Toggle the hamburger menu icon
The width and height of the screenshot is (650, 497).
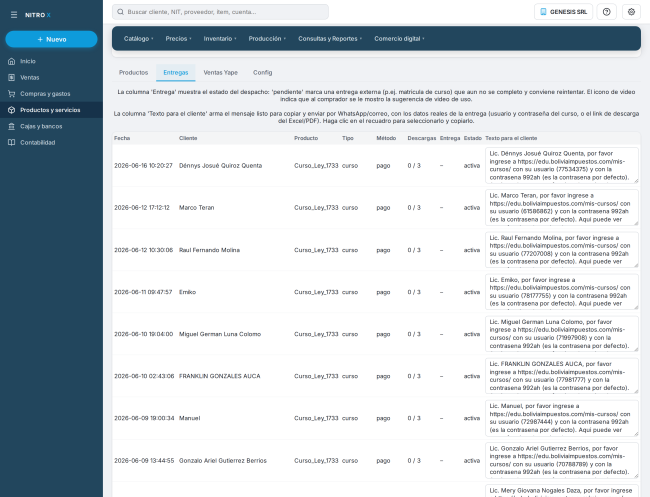[14, 15]
